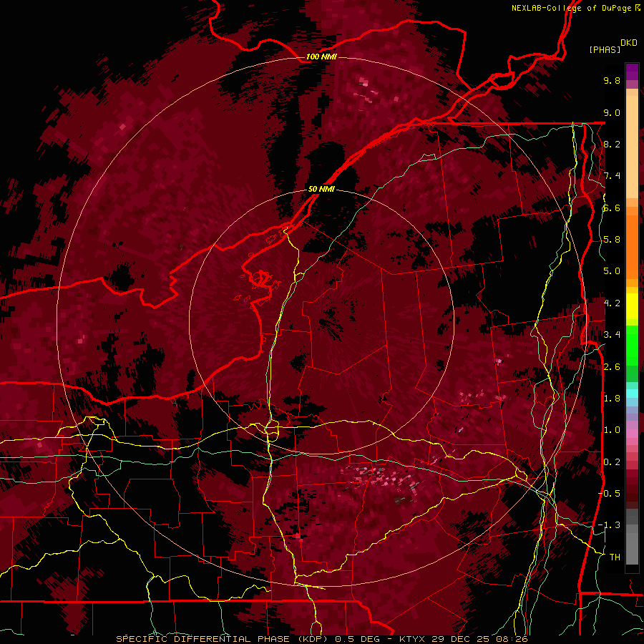
Task: Click the DKD legend heading
Action: [x=629, y=43]
